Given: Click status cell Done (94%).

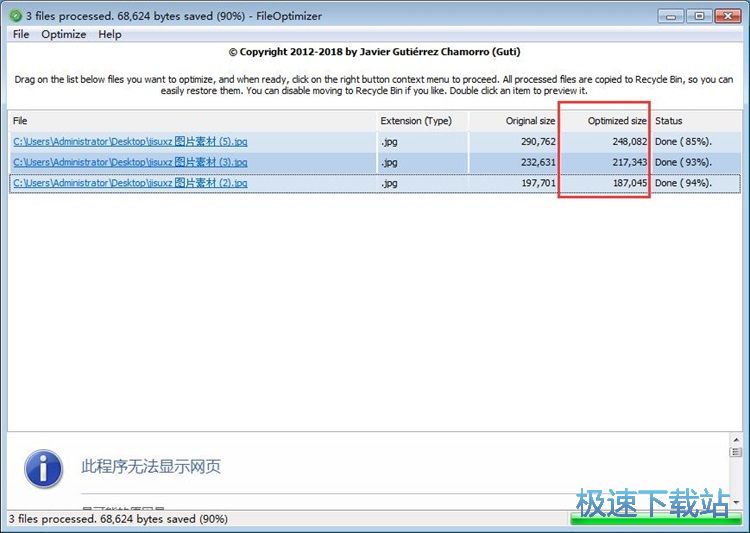Looking at the screenshot, I should pyautogui.click(x=683, y=183).
